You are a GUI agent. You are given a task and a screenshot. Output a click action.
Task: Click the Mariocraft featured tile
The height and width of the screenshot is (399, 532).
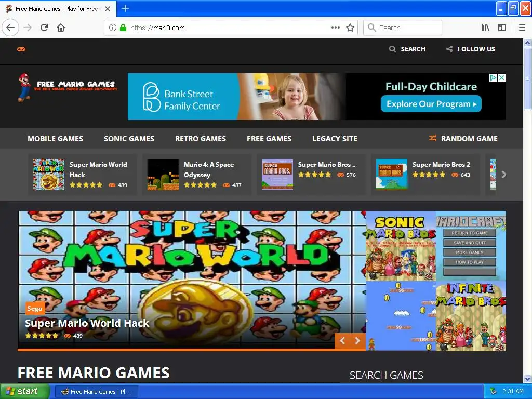pos(471,246)
